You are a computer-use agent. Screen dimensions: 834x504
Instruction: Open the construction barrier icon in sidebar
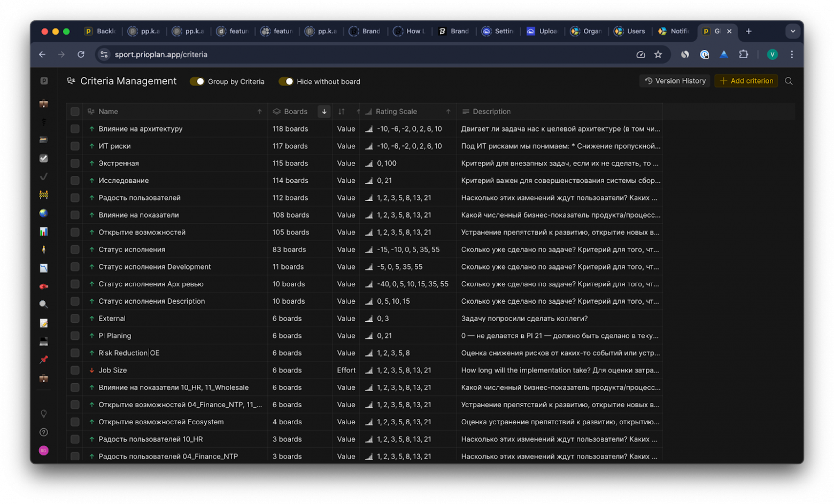[x=44, y=195]
